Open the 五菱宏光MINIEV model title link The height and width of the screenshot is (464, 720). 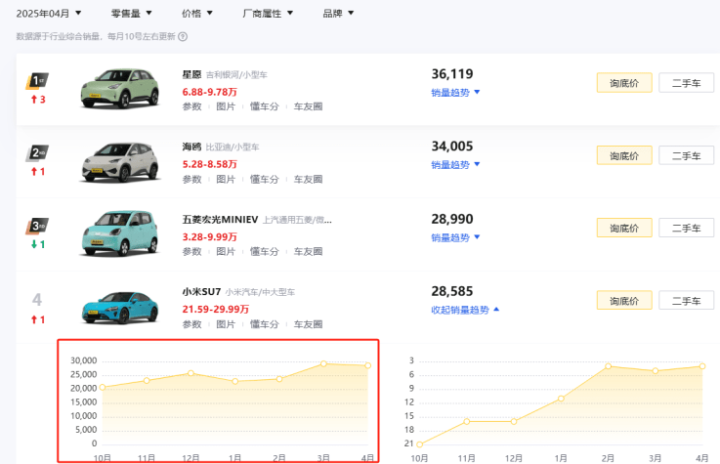pos(220,220)
